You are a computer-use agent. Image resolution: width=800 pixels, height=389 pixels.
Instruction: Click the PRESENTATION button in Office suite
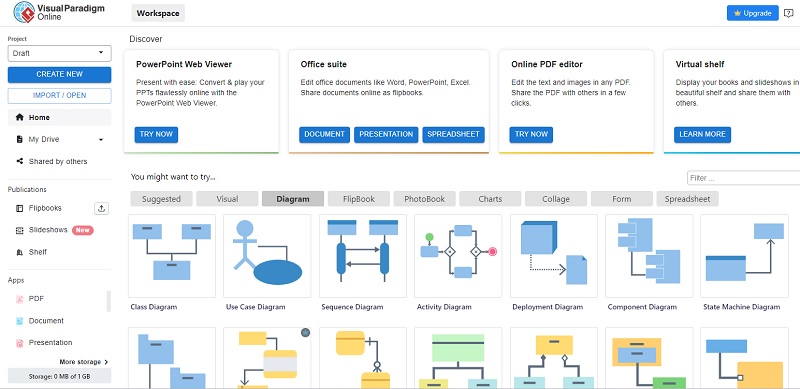point(386,135)
